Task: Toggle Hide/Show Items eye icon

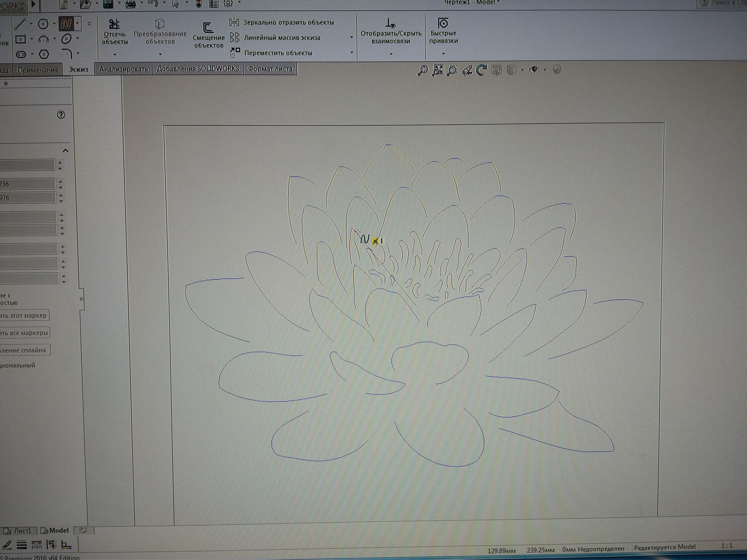Action: coord(534,70)
